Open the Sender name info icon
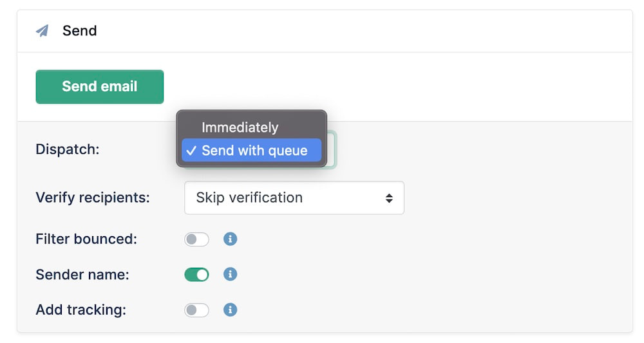The height and width of the screenshot is (343, 644). coord(230,275)
